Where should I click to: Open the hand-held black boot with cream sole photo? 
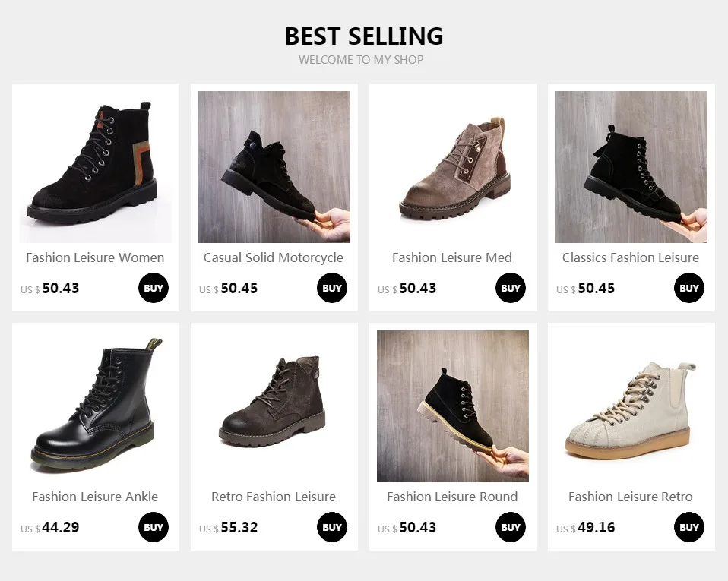[453, 406]
